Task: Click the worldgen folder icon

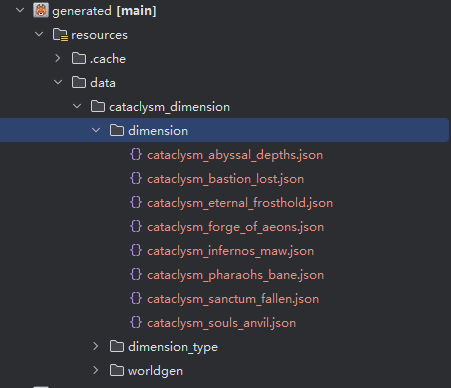Action: pos(117,371)
